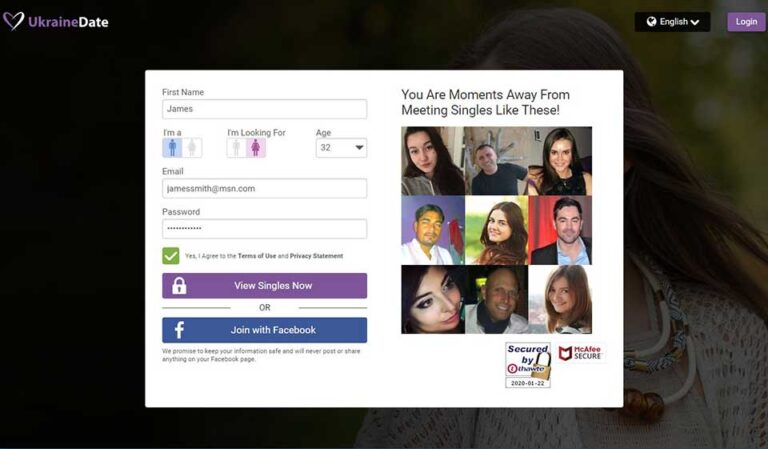Image resolution: width=768 pixels, height=449 pixels.
Task: Choose male icon under I'm Looking For
Action: click(236, 148)
